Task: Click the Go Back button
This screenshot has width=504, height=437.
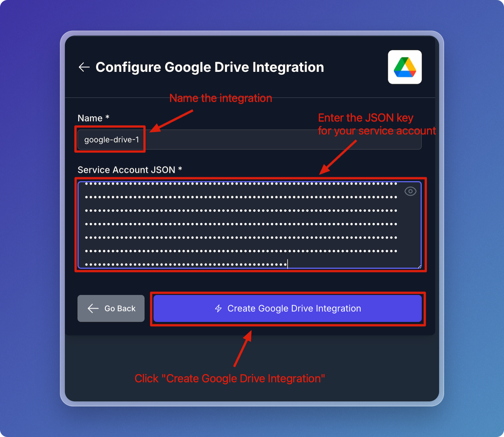Action: click(x=111, y=308)
